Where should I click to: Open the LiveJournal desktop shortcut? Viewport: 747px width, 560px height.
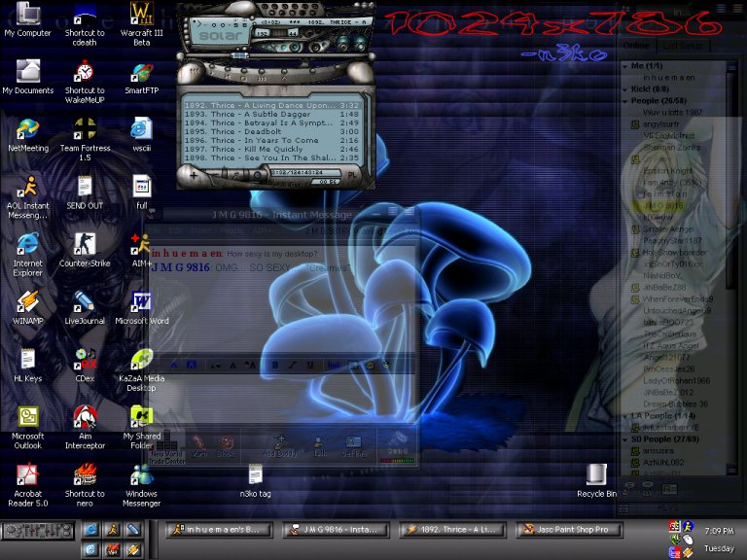click(85, 308)
